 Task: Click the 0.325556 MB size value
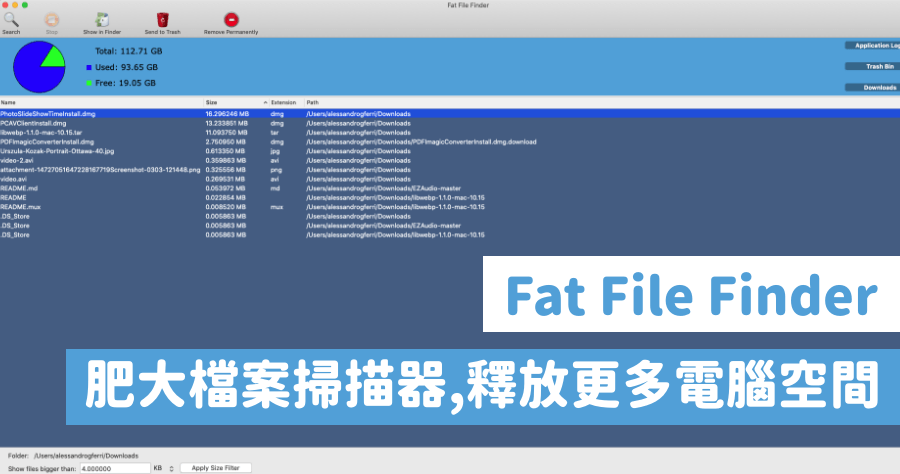pyautogui.click(x=226, y=170)
